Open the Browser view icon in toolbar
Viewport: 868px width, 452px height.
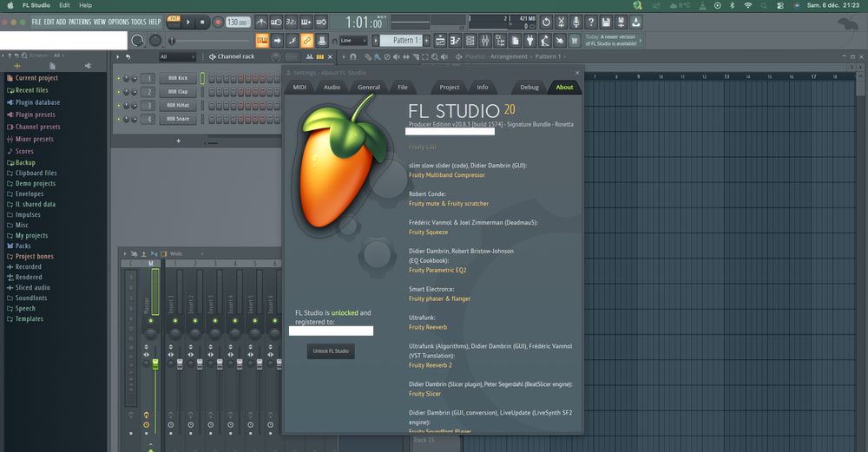click(500, 41)
